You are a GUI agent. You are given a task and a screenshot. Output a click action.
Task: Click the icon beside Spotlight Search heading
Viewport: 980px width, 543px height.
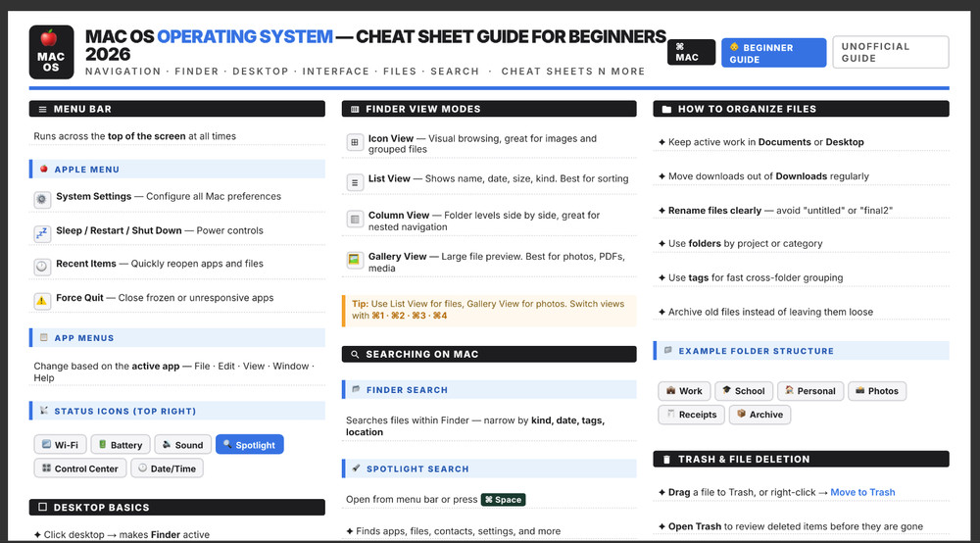[357, 468]
